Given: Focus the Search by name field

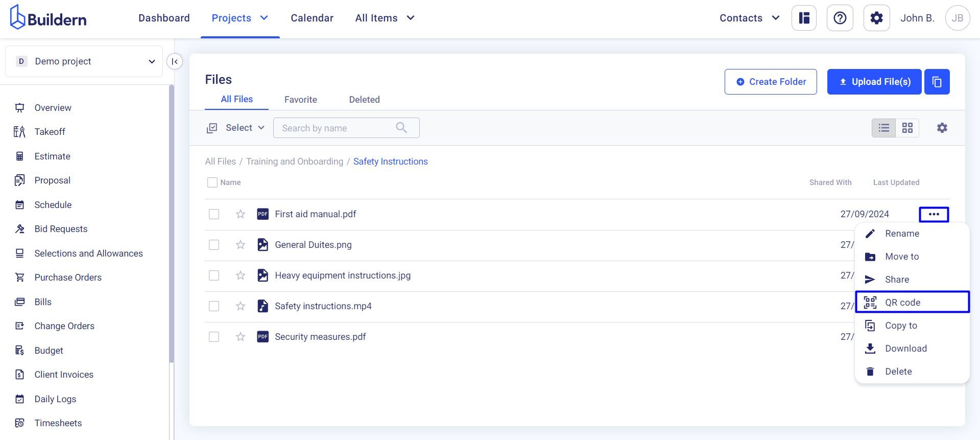Looking at the screenshot, I should click(x=337, y=128).
